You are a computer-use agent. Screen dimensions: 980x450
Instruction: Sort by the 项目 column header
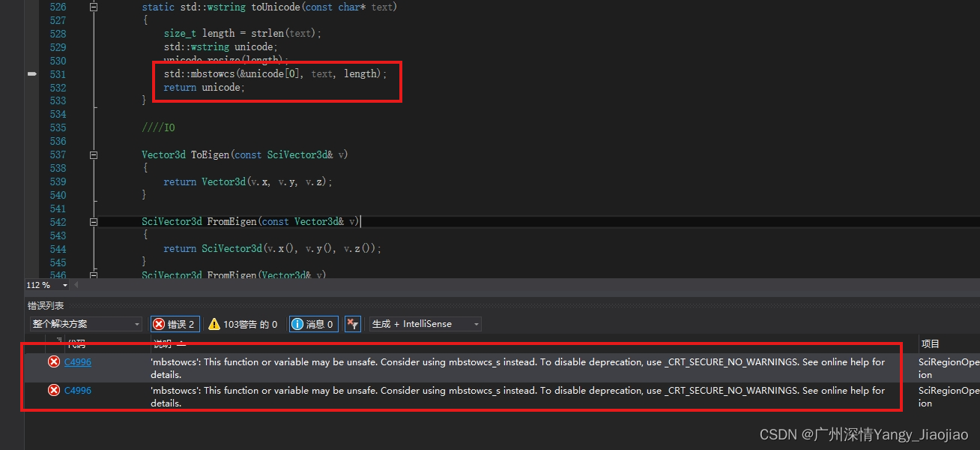(x=931, y=343)
